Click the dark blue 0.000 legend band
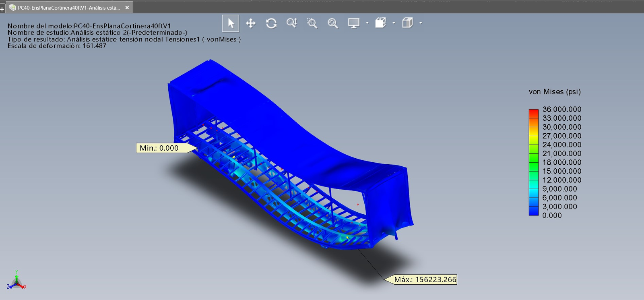This screenshot has width=644, height=300. point(533,211)
